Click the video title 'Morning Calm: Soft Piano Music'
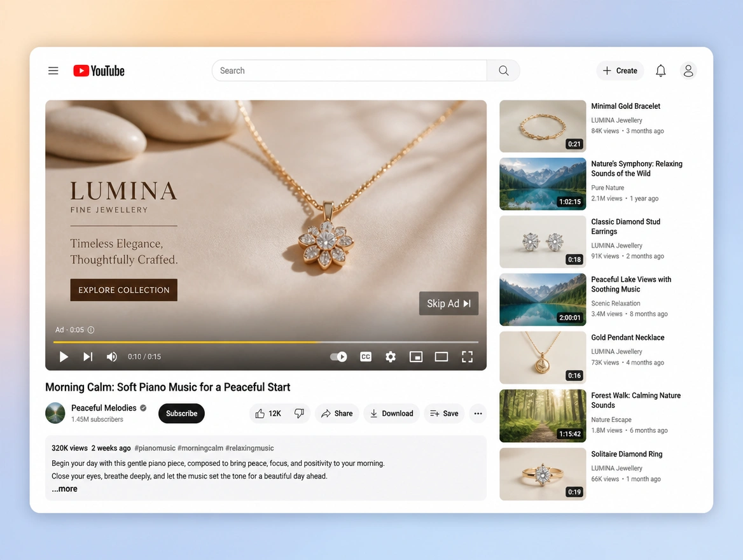Viewport: 743px width, 560px height. [168, 388]
